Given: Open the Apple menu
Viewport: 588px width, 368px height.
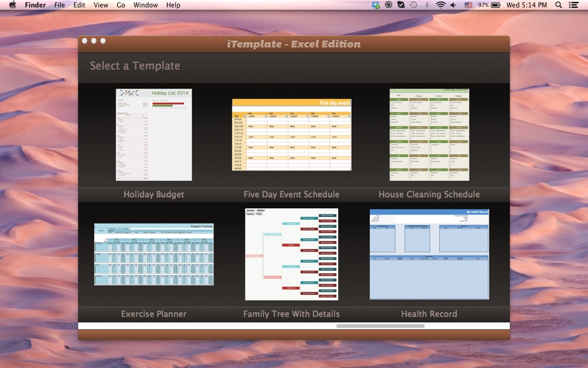Looking at the screenshot, I should 12,5.
